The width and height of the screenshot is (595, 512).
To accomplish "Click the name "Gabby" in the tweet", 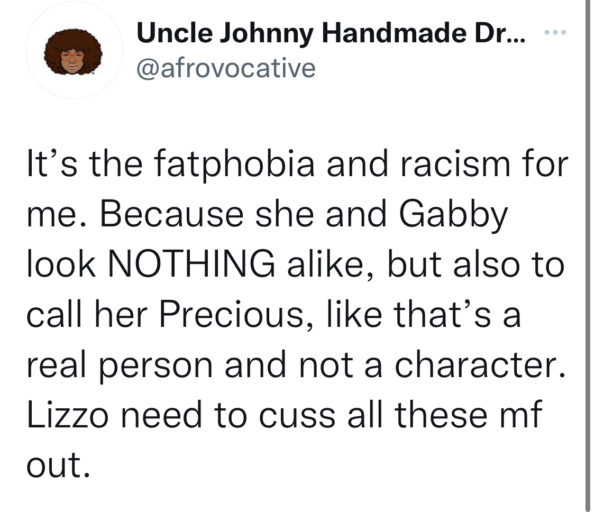I will [453, 216].
